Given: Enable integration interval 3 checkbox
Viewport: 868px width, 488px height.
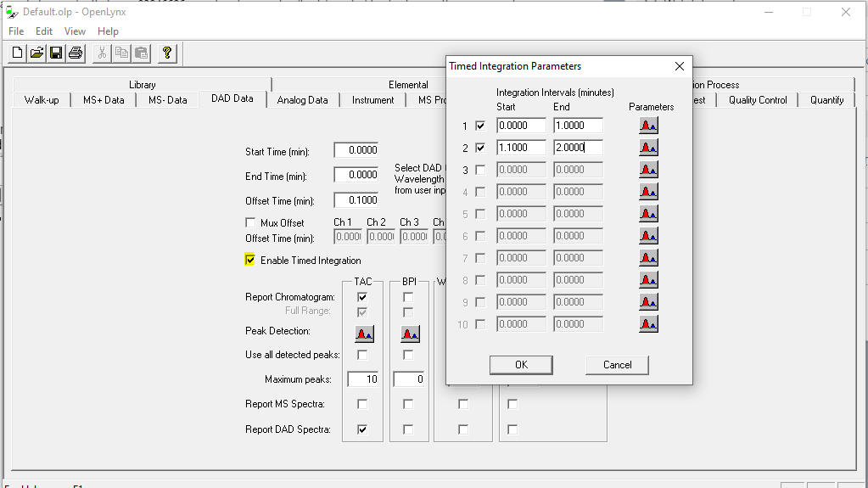Looking at the screenshot, I should [x=481, y=170].
